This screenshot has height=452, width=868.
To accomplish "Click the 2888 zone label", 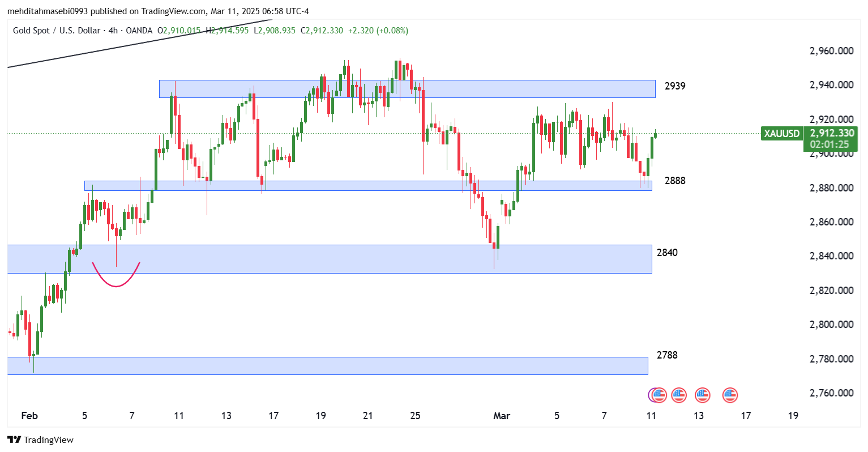I will (675, 181).
